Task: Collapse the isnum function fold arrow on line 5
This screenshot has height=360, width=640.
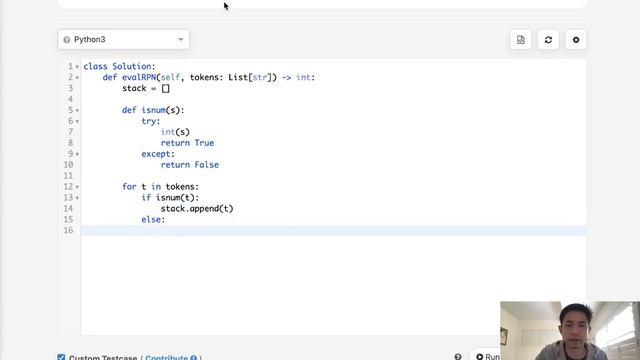Action: point(77,110)
